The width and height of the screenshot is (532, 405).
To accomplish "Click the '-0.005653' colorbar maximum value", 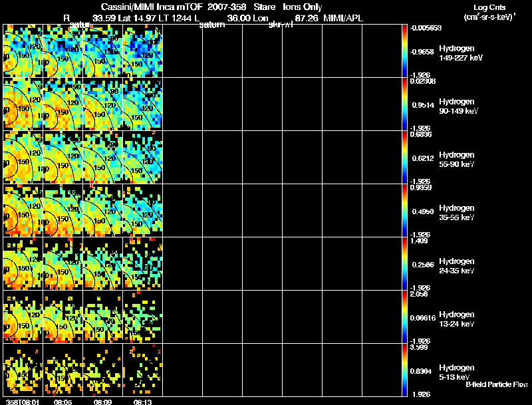I will (x=426, y=28).
